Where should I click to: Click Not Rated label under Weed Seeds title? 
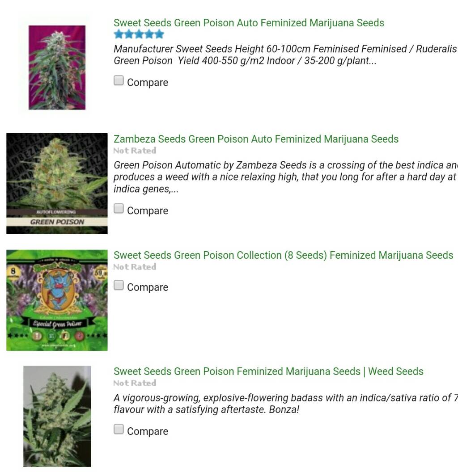[x=135, y=383]
